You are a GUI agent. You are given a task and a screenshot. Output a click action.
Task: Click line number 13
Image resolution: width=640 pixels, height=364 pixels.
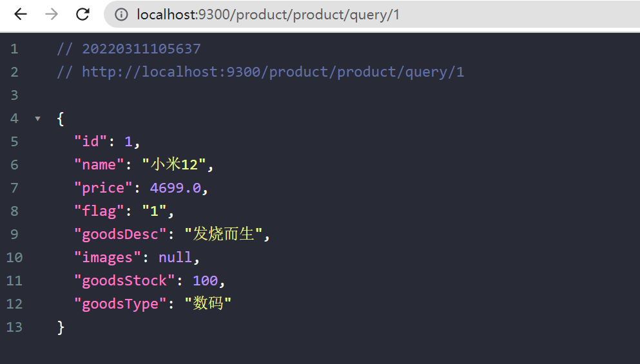click(x=14, y=327)
